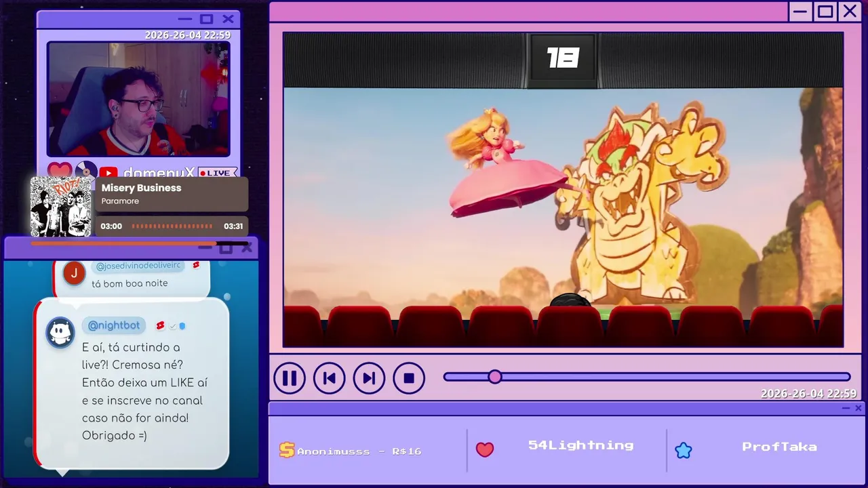Click the 03:31 song duration label

[233, 226]
